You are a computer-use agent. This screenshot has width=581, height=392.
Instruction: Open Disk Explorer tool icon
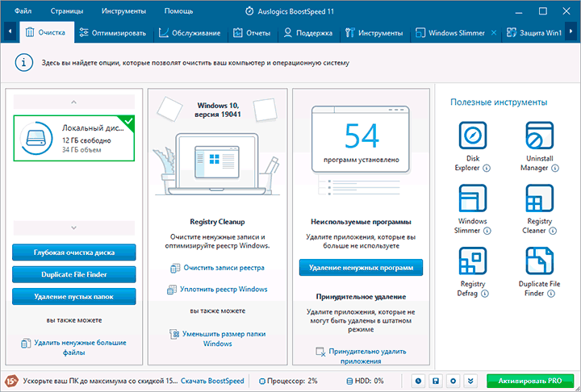point(472,136)
